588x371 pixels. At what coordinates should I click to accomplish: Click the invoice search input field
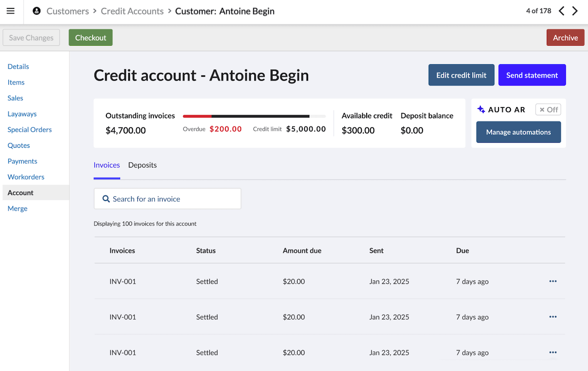[x=168, y=198]
